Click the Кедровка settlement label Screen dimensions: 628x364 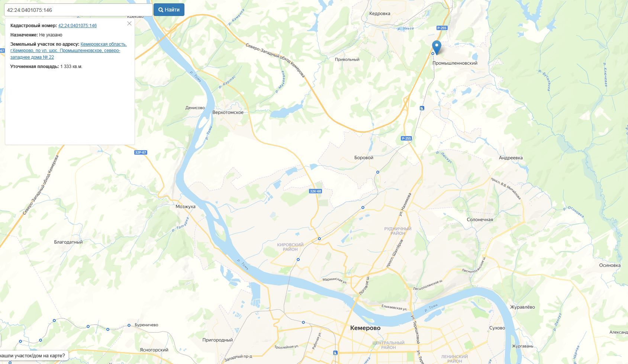(380, 13)
